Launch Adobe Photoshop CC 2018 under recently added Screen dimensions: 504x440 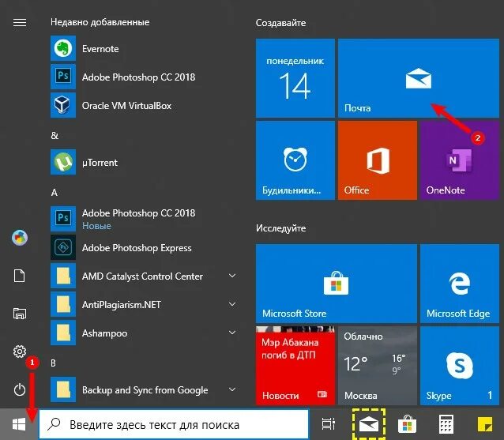(x=145, y=77)
